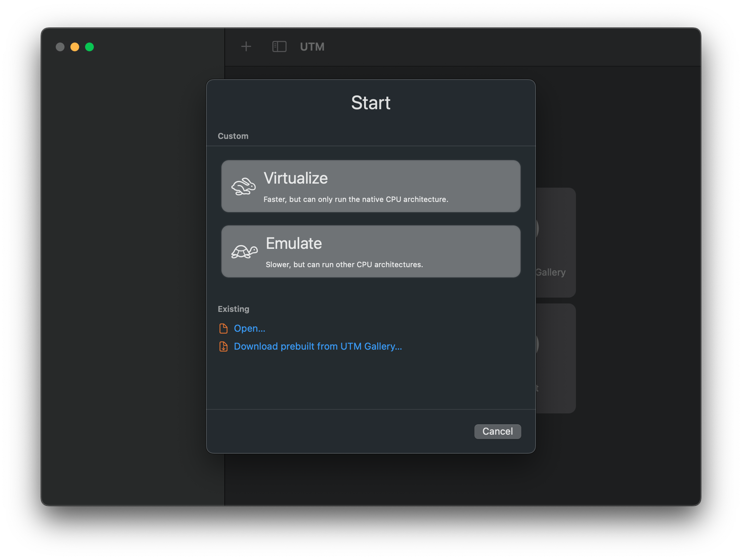The width and height of the screenshot is (742, 560).
Task: Click the turtle icon on Emulate
Action: 244,251
